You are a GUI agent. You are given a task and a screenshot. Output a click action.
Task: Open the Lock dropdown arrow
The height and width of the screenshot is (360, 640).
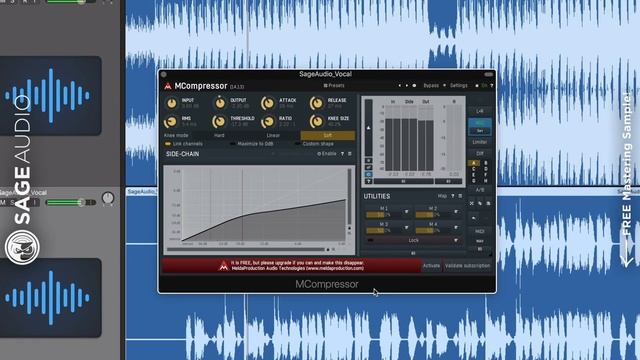[456, 240]
